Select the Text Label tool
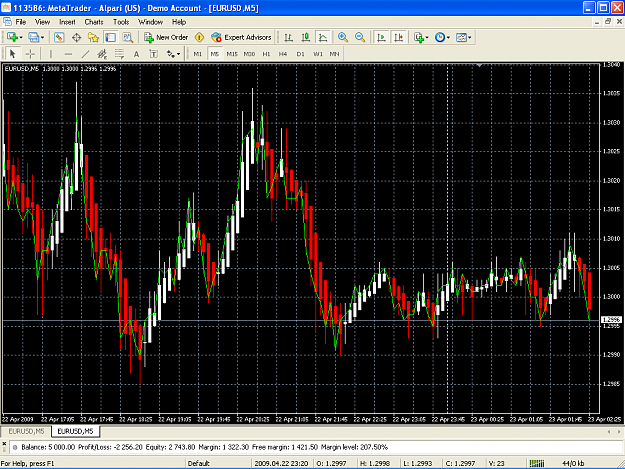The image size is (625, 469). click(154, 54)
